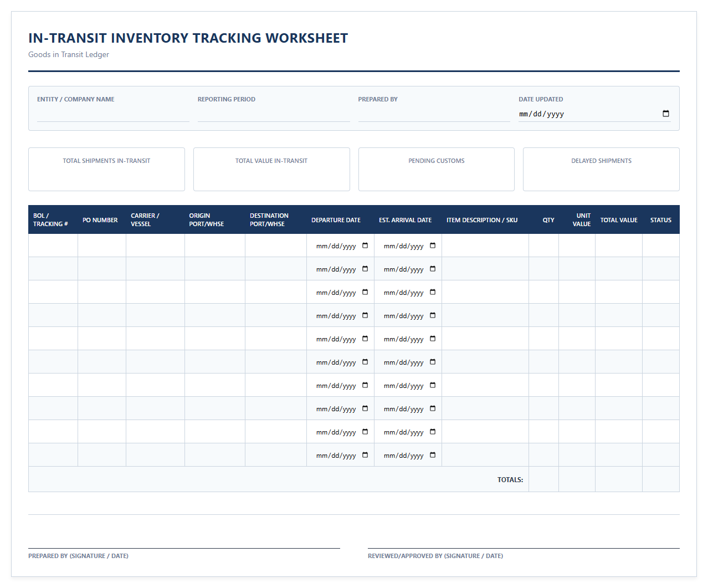Open second row departure date calendar icon
Image resolution: width=708 pixels, height=588 pixels.
point(365,269)
